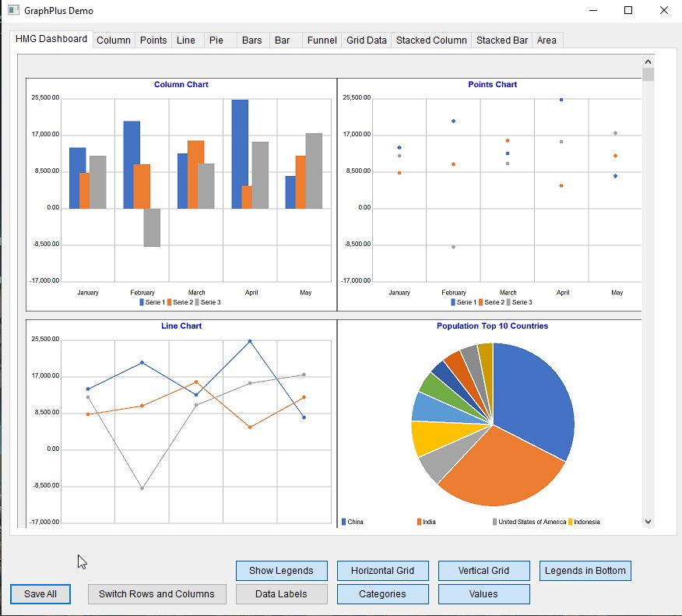Toggle the Show Legends button
The width and height of the screenshot is (682, 616).
click(281, 571)
